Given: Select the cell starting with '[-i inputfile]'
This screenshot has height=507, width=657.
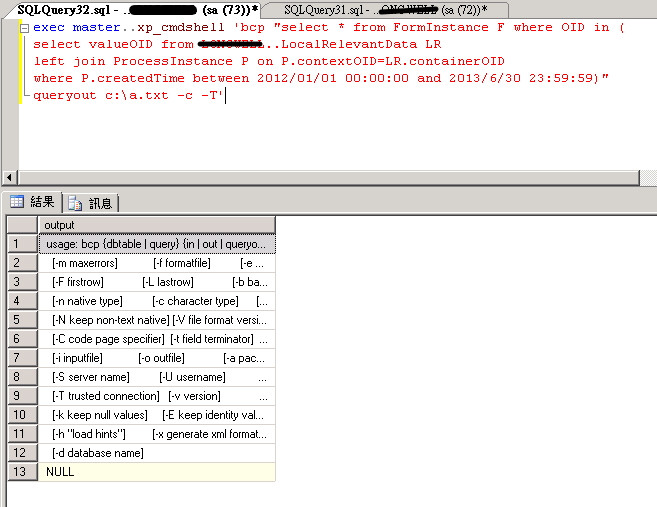Looking at the screenshot, I should click(157, 358).
